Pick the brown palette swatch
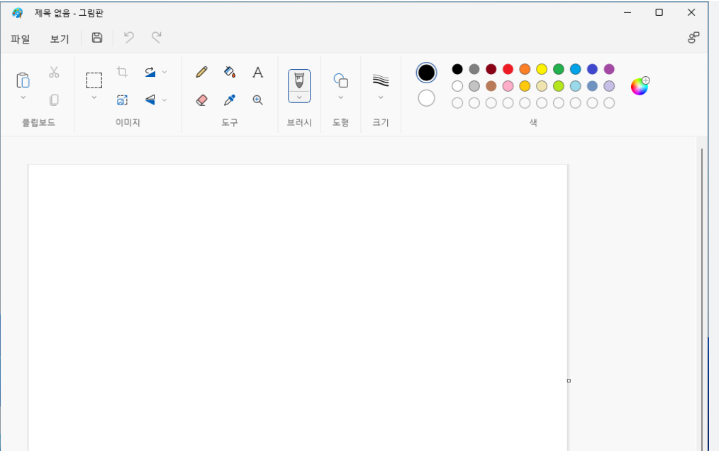 tap(491, 86)
